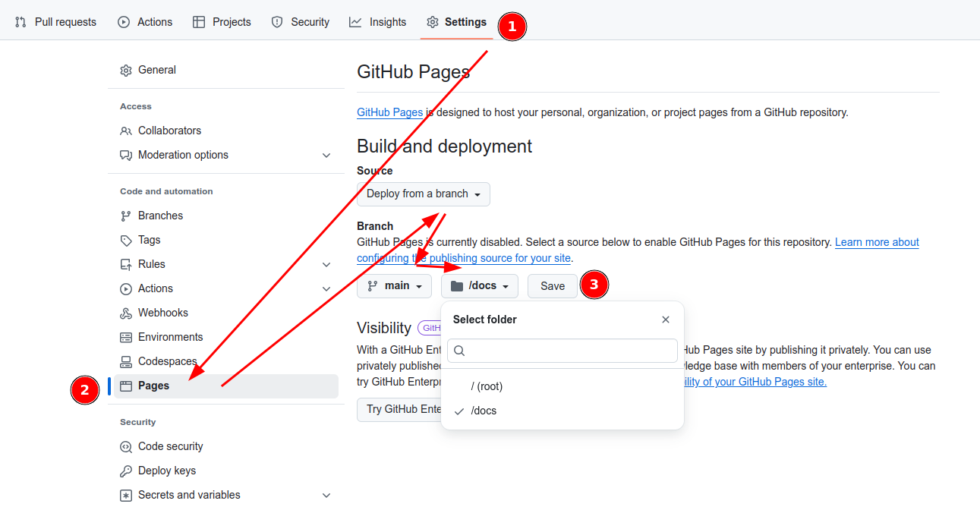Image resolution: width=980 pixels, height=507 pixels.
Task: Switch to the Insights tab
Action: (378, 22)
